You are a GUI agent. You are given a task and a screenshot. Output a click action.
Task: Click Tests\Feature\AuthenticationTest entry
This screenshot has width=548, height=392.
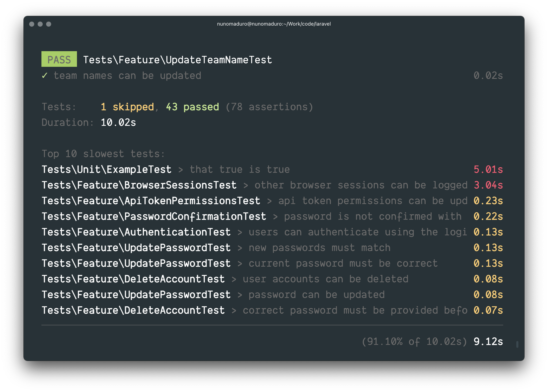pyautogui.click(x=136, y=232)
